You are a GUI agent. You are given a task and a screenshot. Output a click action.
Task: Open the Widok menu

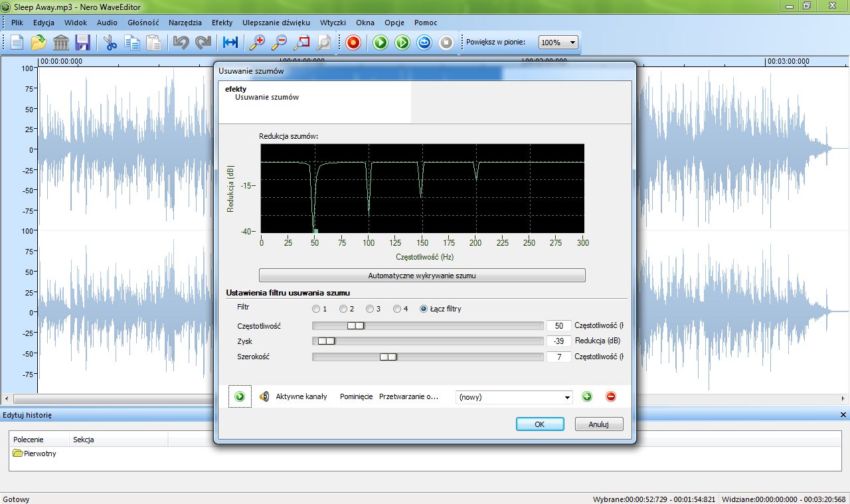pos(76,23)
